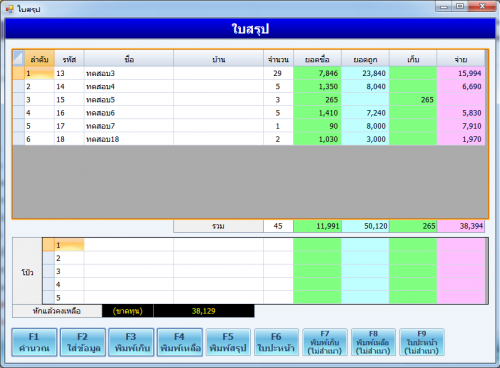Click the บ้าน column header
The height and width of the screenshot is (368, 500).
coord(218,59)
